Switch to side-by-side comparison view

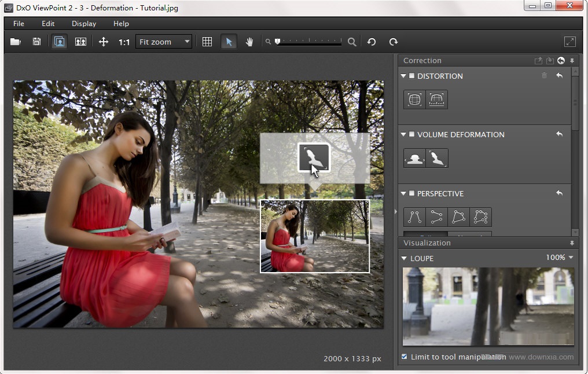(x=80, y=42)
